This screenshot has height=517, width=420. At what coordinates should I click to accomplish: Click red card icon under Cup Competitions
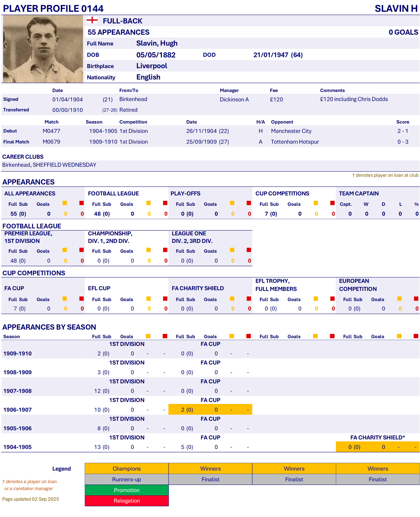pyautogui.click(x=332, y=203)
